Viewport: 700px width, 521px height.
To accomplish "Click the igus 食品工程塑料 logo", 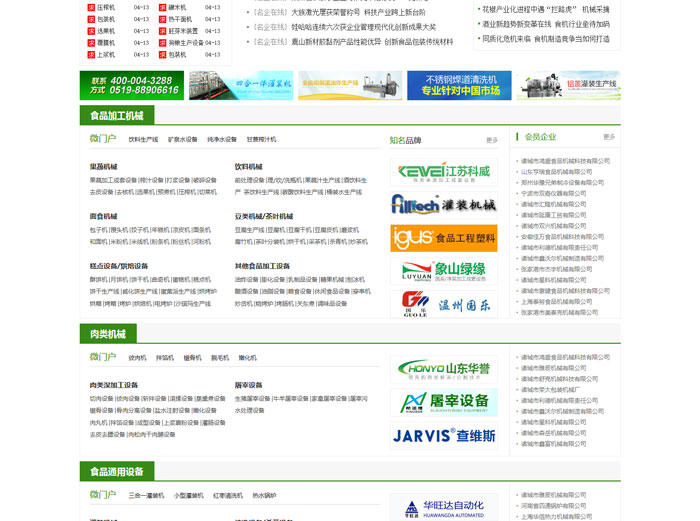I will [443, 238].
